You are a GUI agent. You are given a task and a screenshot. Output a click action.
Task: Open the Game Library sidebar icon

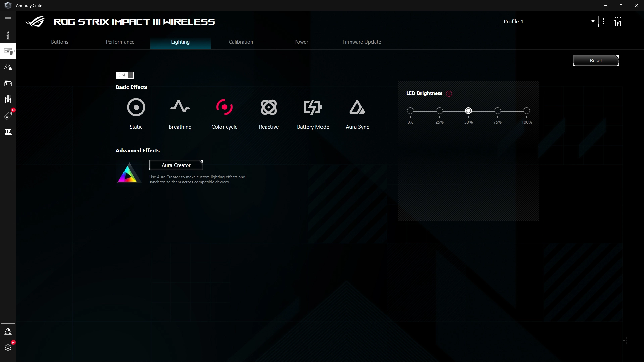pos(8,83)
